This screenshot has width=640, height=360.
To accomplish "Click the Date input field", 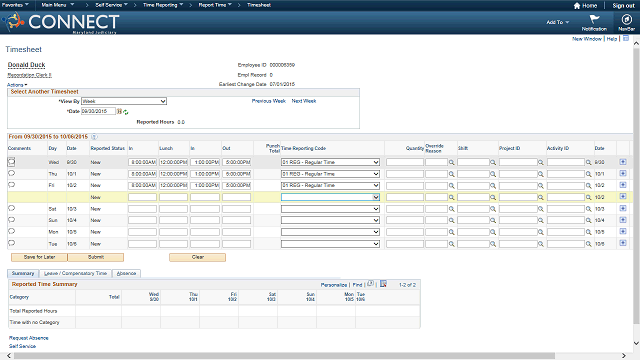I will coord(98,111).
